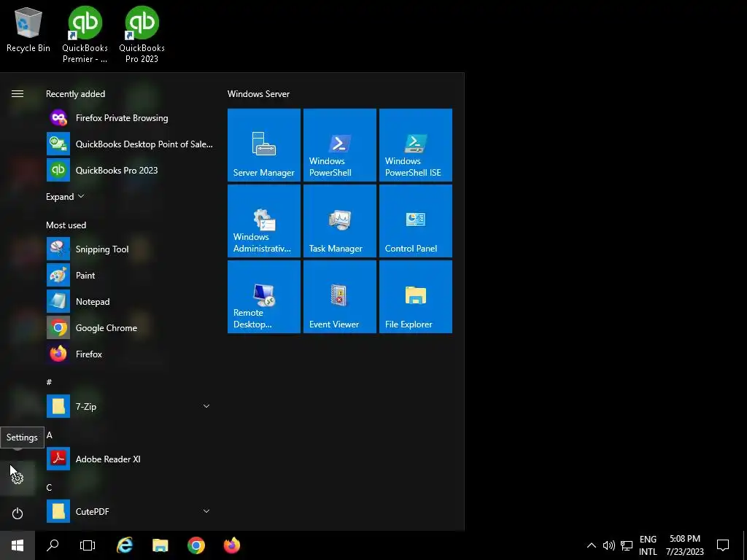Viewport: 747px width, 560px height.
Task: Click the Settings gear icon
Action: coord(18,478)
